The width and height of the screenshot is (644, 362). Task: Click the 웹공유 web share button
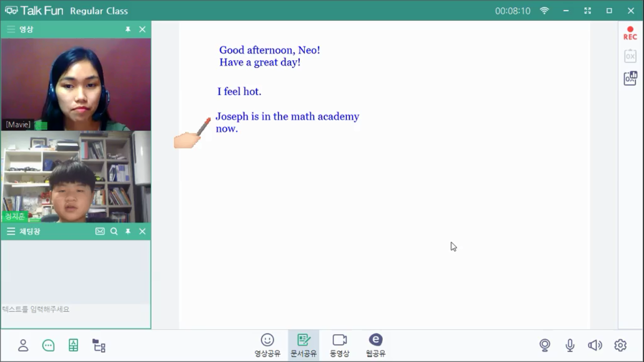coord(375,346)
